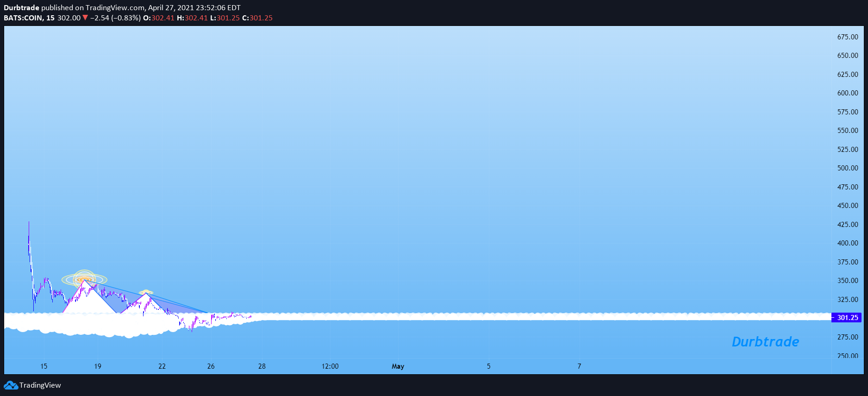Viewport: 868px width, 396px height.
Task: Click the 22 date label on time axis
Action: 162,366
